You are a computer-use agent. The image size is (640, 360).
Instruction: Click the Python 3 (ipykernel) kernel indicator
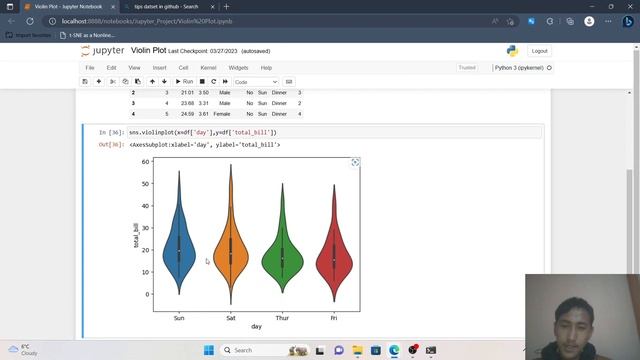pyautogui.click(x=523, y=68)
